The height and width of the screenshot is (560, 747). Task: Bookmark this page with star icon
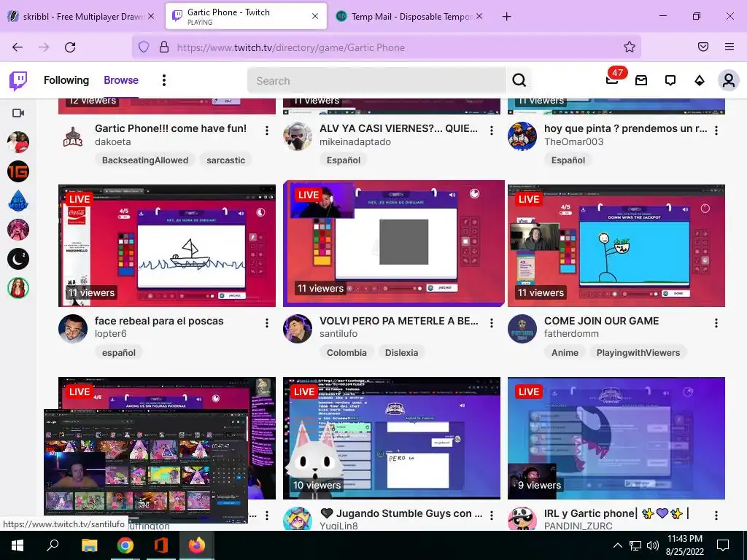630,47
